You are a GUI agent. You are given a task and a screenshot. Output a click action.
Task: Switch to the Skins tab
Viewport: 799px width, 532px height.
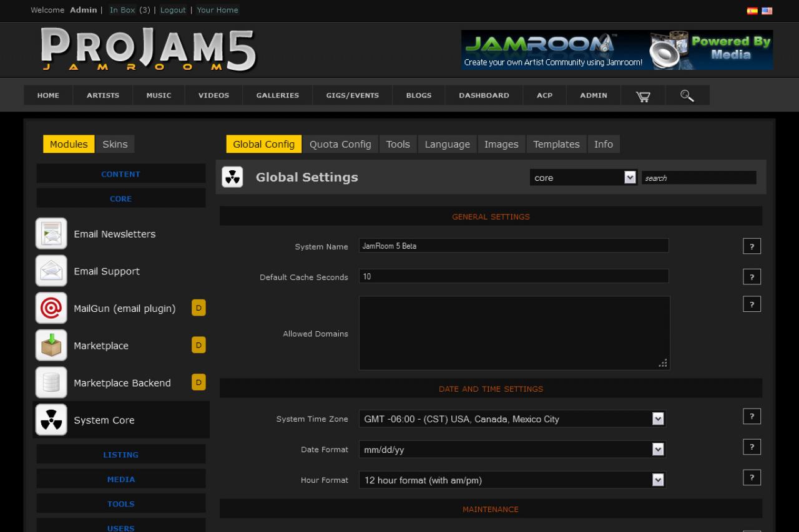[115, 144]
